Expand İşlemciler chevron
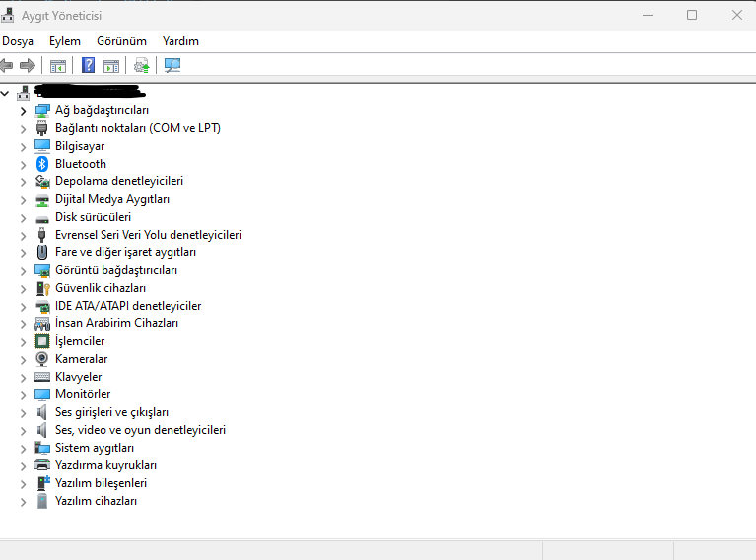The image size is (756, 560). point(23,342)
